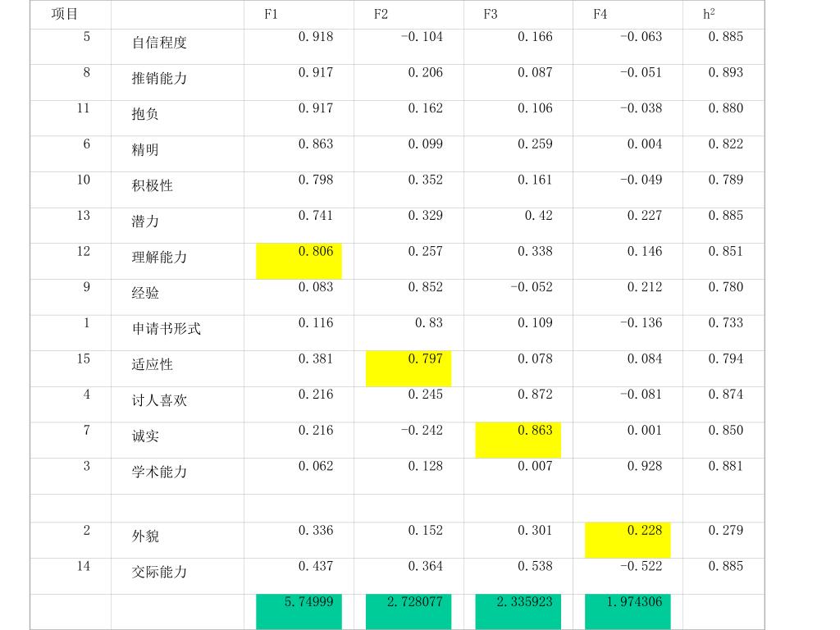
Task: Click the yellow highlighted 0.797 cell
Action: point(409,369)
